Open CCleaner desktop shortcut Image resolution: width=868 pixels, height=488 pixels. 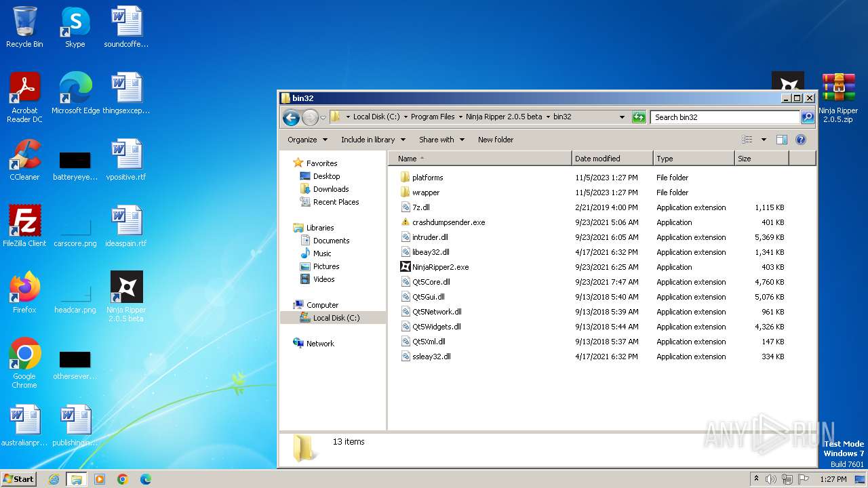pos(24,160)
